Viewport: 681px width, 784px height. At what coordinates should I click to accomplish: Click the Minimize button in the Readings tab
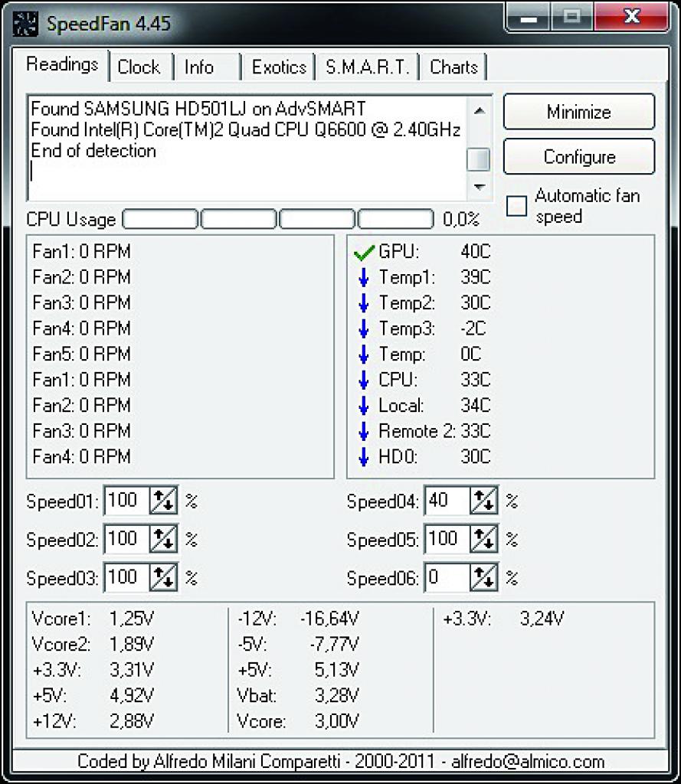579,112
